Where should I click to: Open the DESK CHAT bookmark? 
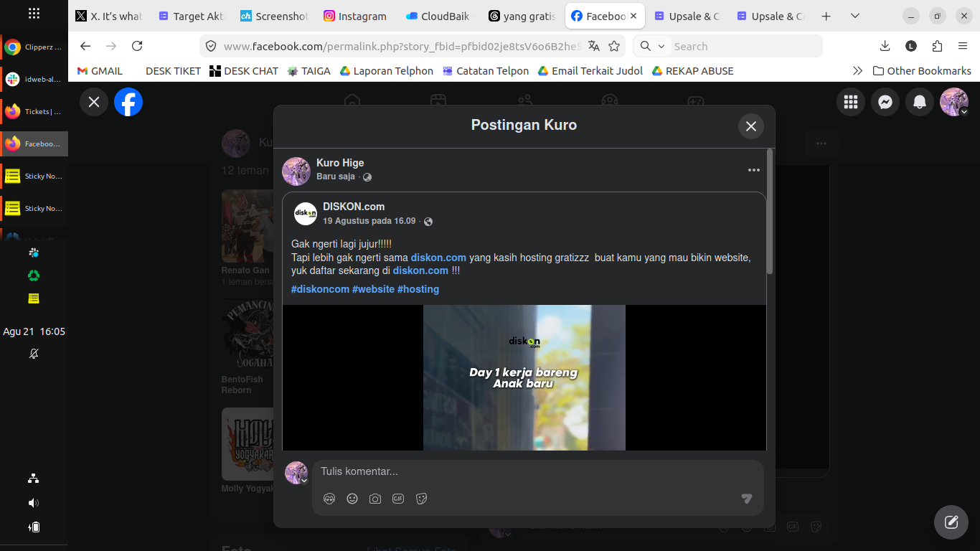tap(244, 71)
